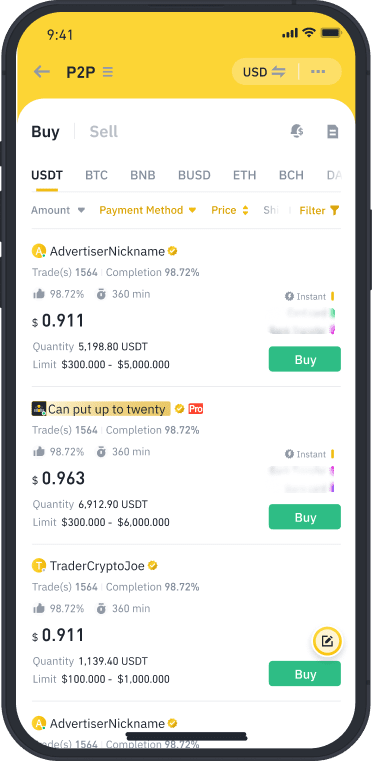Buy from TraderCryptoJoe
Viewport: 372px width, 761px height.
[x=304, y=674]
